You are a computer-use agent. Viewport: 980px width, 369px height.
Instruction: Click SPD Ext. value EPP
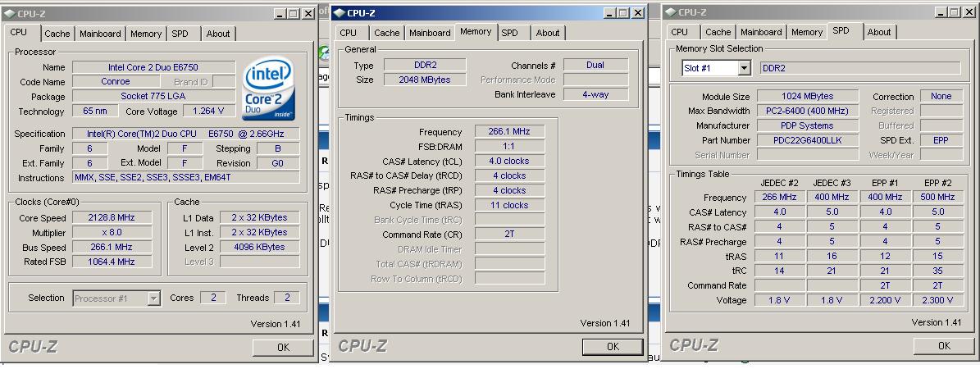941,140
